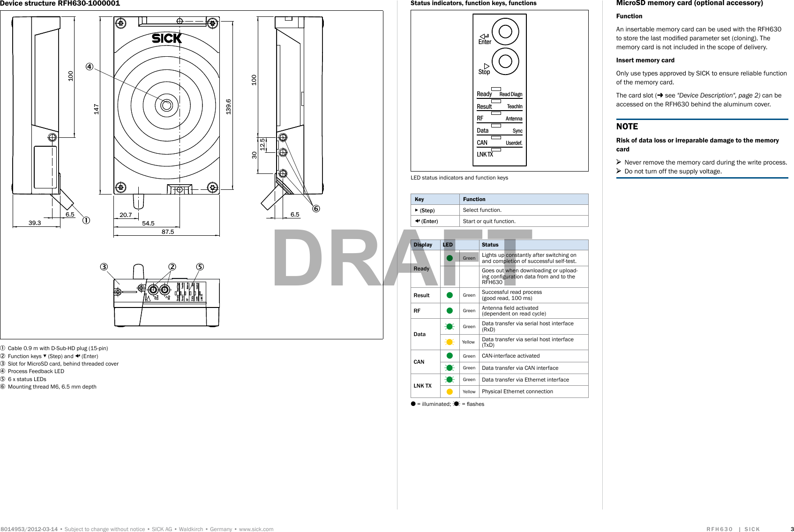
Task: Click the flashing green LED for RxD data transfer
Action: tap(449, 327)
